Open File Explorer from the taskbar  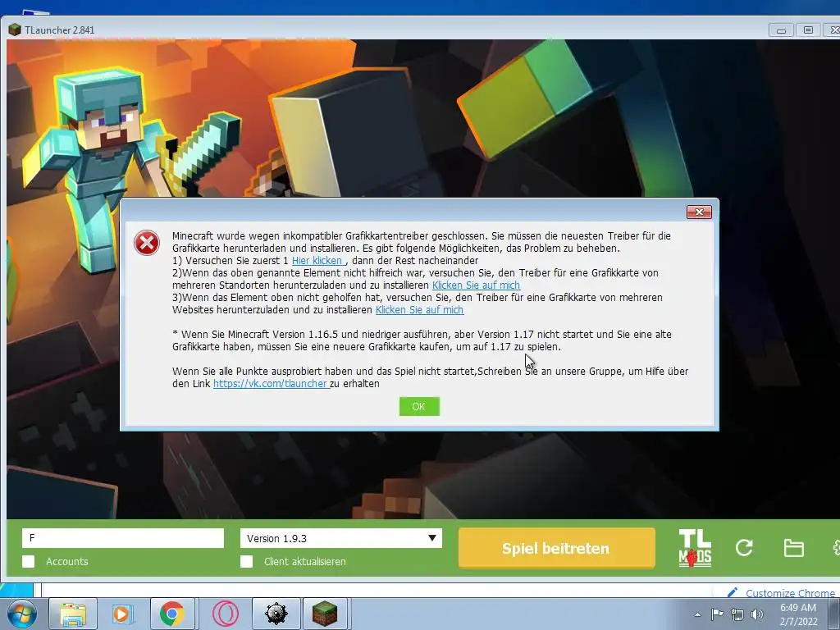point(73,614)
